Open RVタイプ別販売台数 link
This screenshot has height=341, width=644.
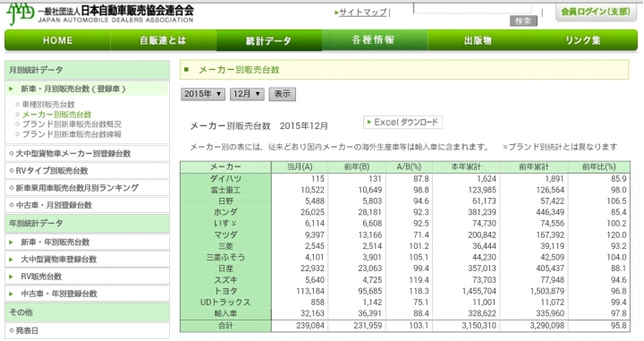click(x=87, y=171)
